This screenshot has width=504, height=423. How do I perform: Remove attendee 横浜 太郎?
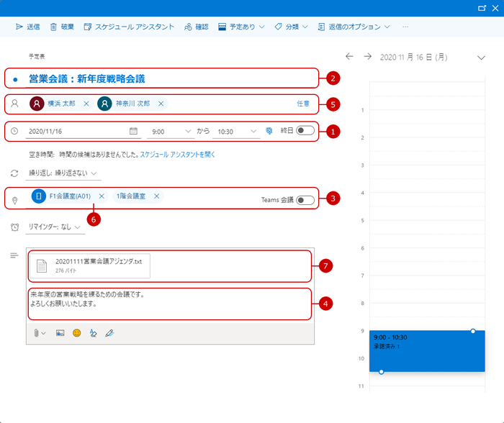point(86,104)
